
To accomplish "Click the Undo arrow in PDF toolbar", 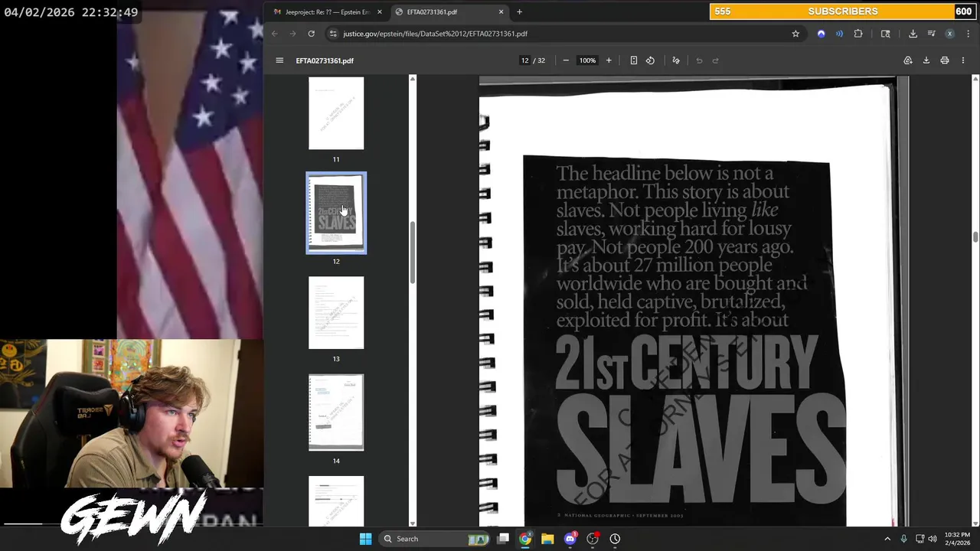I will point(699,60).
